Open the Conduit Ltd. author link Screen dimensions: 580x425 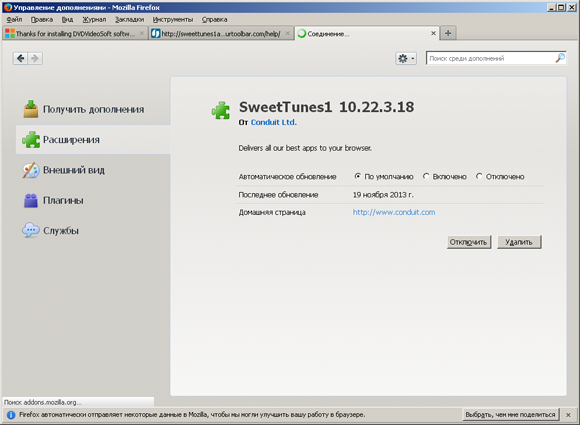tap(274, 122)
